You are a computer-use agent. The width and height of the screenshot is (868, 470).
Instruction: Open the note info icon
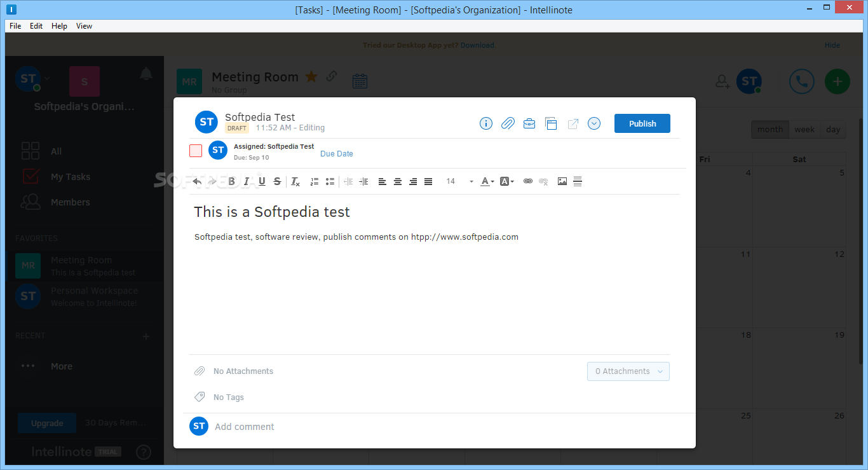click(486, 123)
